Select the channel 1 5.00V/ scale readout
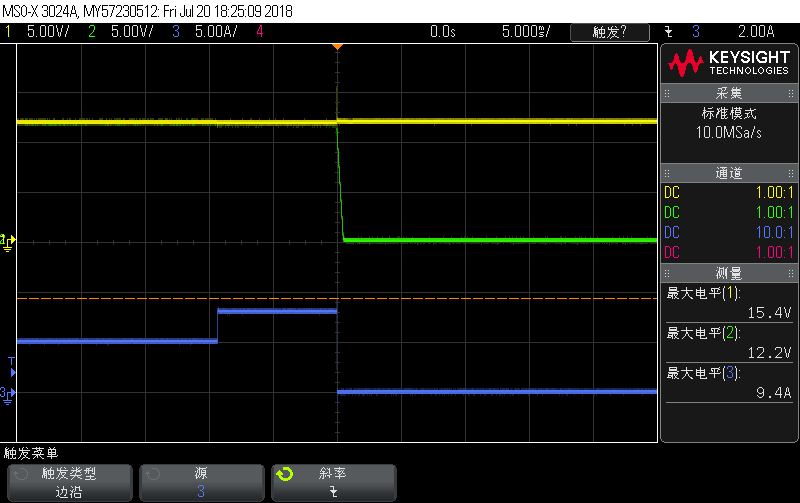This screenshot has width=800, height=503. 48,32
